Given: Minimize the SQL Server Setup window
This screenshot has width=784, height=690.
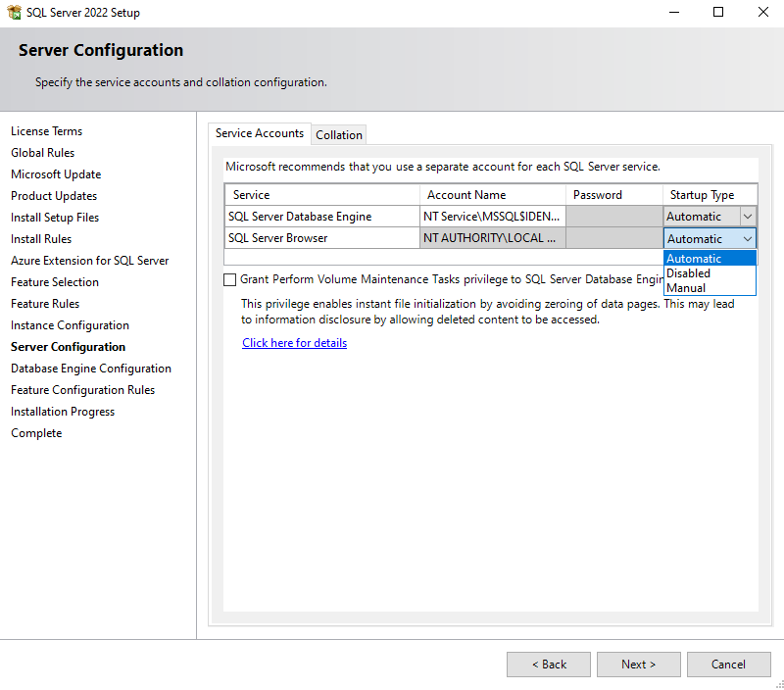Looking at the screenshot, I should coord(674,12).
